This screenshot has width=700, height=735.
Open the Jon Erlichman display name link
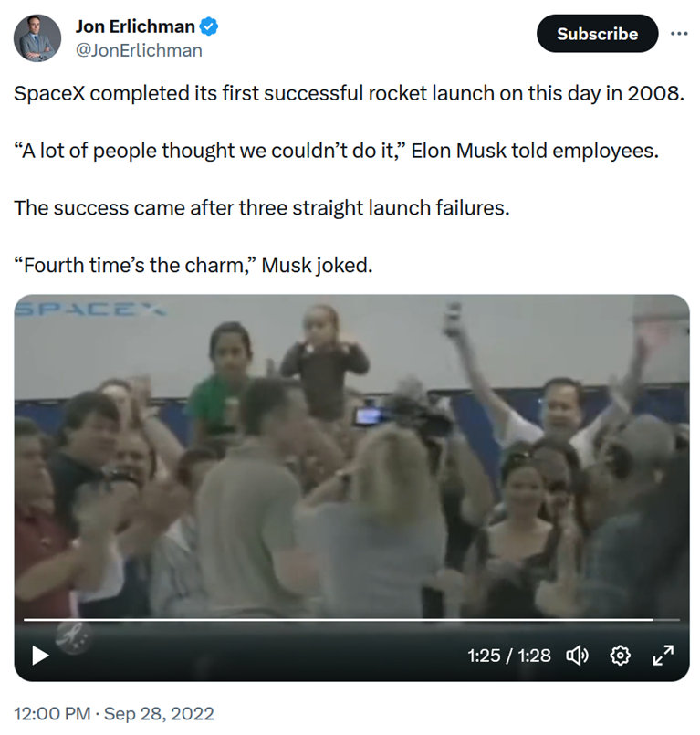point(135,27)
